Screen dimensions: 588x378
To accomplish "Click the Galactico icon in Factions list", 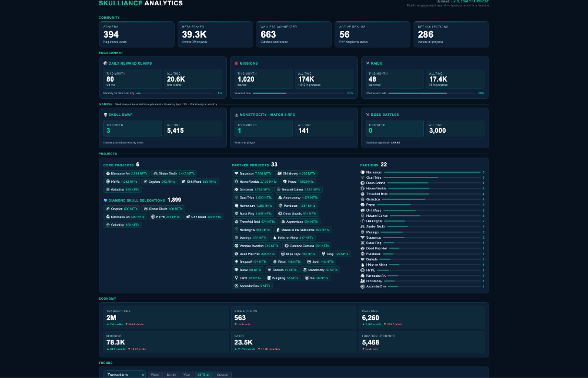I will pyautogui.click(x=363, y=199).
